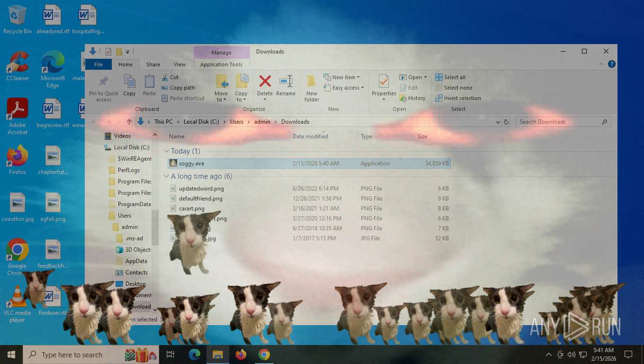This screenshot has height=364, width=644.
Task: Collapse the ribbon with the chevron
Action: pyautogui.click(x=602, y=64)
